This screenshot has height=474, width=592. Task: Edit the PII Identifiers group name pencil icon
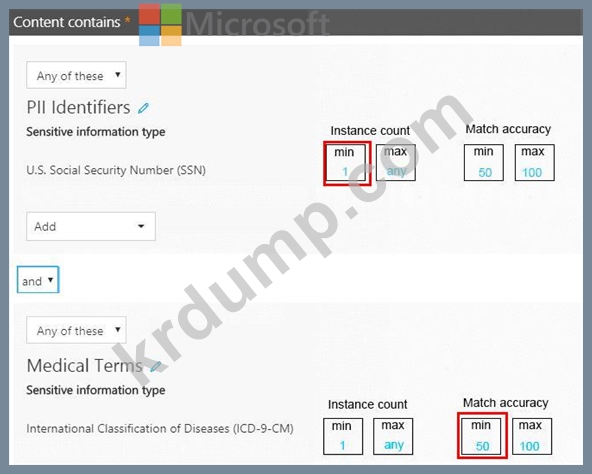[143, 108]
